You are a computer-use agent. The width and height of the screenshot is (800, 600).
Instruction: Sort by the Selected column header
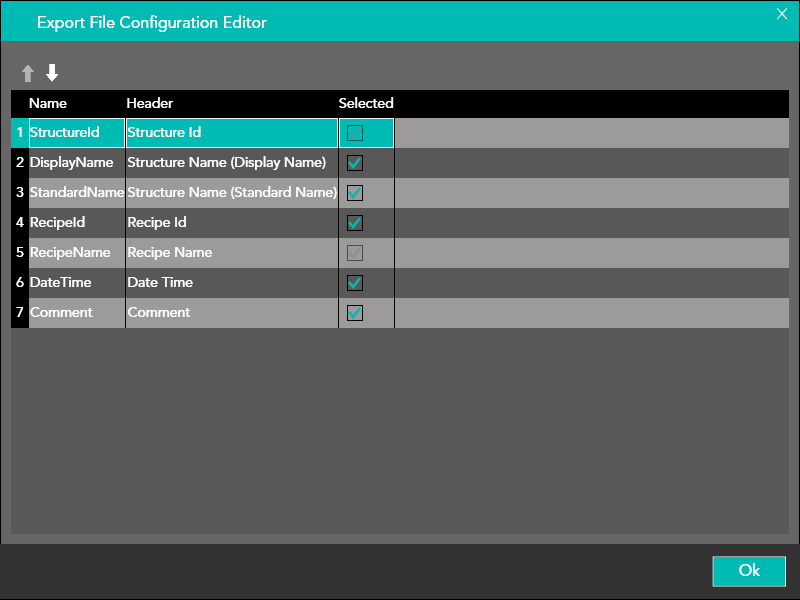pyautogui.click(x=366, y=103)
